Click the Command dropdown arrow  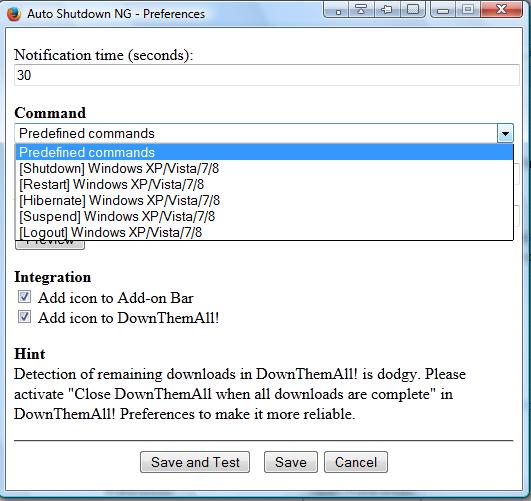(x=505, y=133)
